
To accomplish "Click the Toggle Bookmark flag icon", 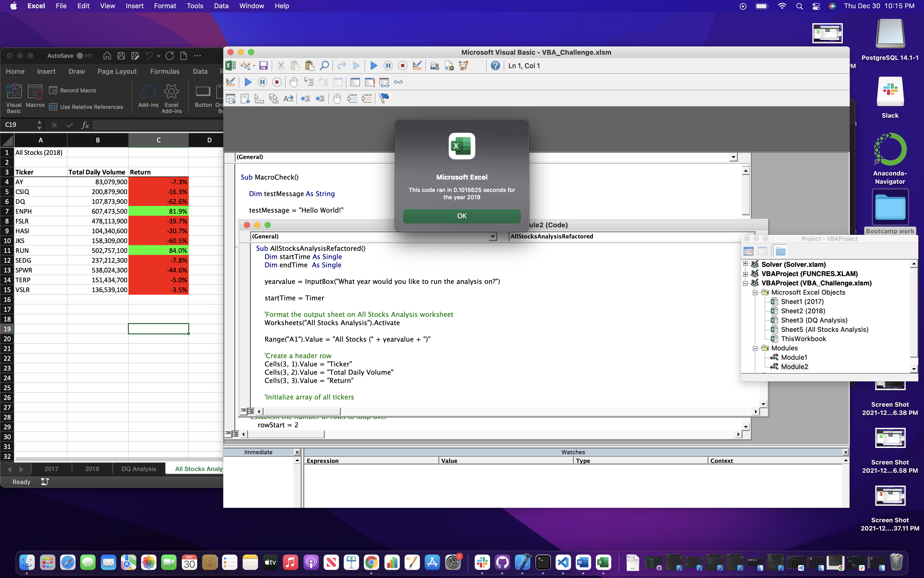I will click(384, 98).
